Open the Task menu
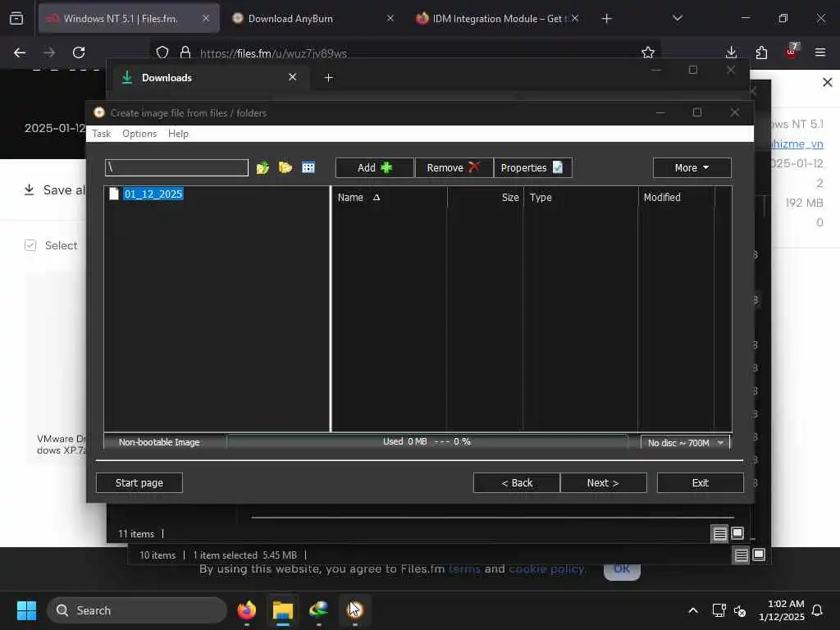Screen dimensions: 840x630 (x=101, y=134)
